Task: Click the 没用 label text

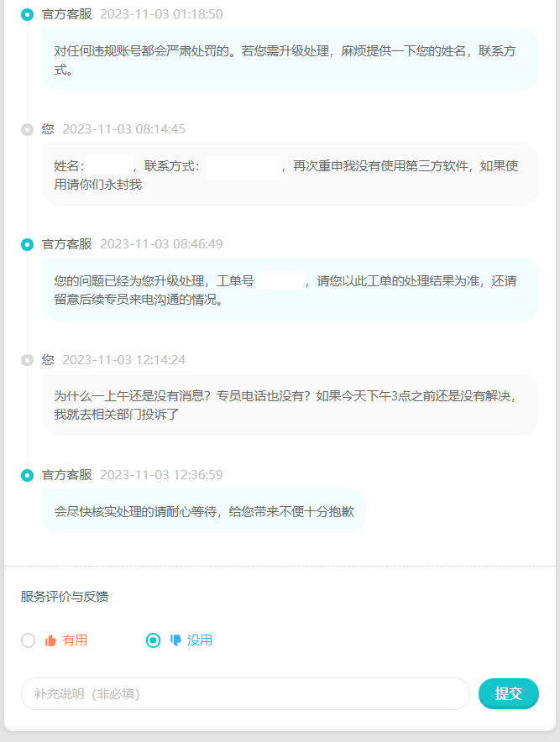Action: (200, 640)
